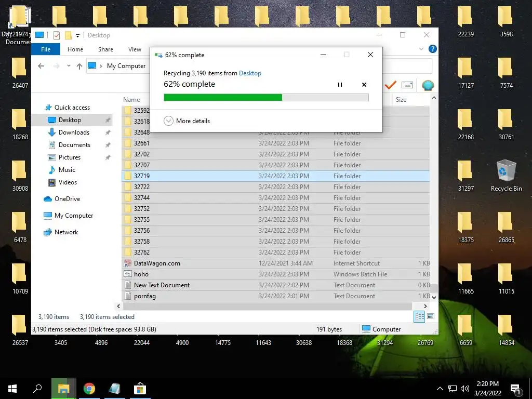Click My Computer in the address bar
532x399 pixels.
coord(126,66)
